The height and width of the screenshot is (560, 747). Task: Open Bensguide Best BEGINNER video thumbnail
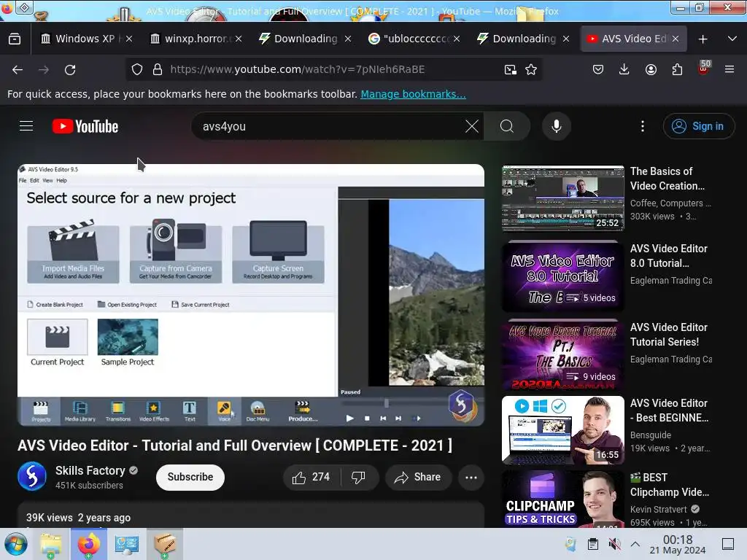[562, 430]
